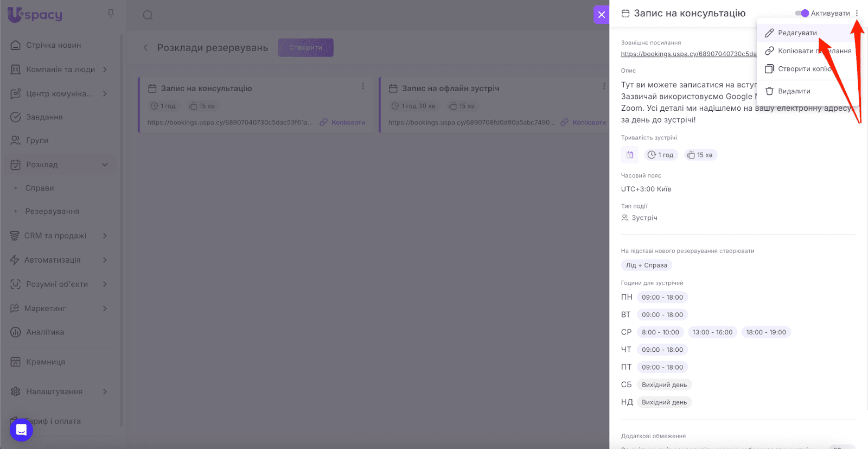868x449 pixels.
Task: Click the calendar icon under meeting duration
Action: pos(630,155)
